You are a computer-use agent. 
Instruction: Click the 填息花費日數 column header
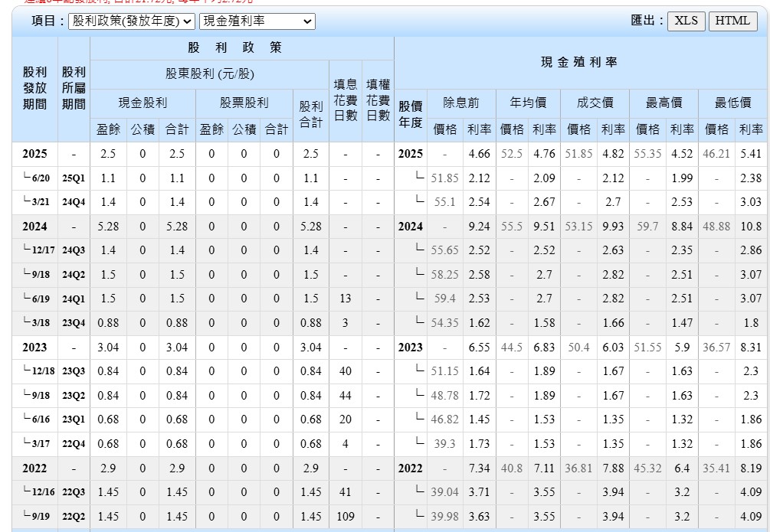click(x=346, y=100)
